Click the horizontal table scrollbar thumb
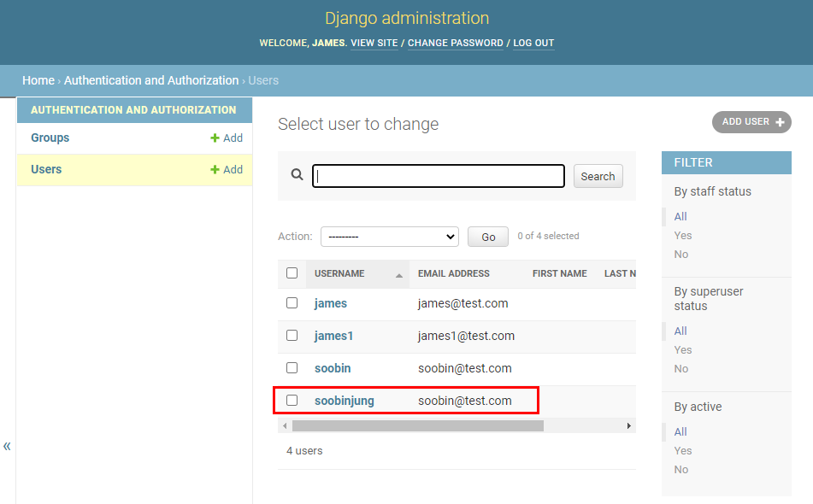This screenshot has width=813, height=504. coord(418,425)
